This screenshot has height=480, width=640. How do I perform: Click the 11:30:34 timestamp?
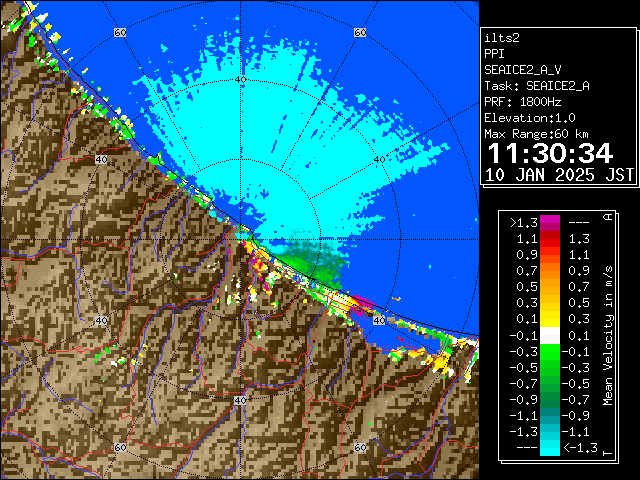[550, 153]
